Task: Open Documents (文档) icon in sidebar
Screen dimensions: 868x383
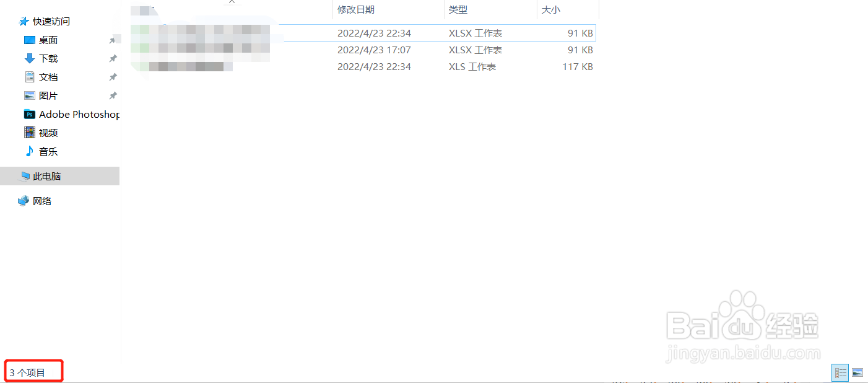Action: click(x=30, y=77)
